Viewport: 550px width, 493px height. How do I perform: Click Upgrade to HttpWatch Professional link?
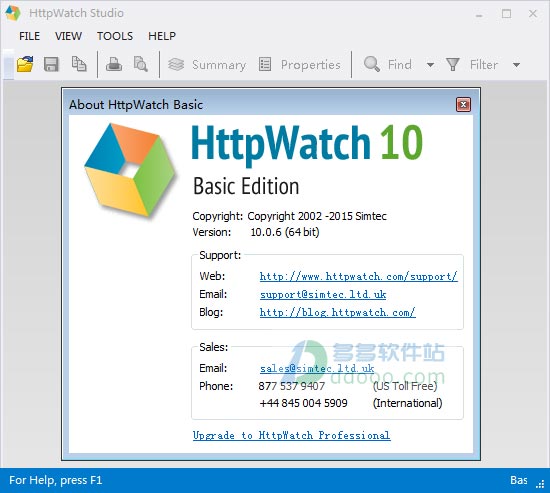(x=291, y=435)
